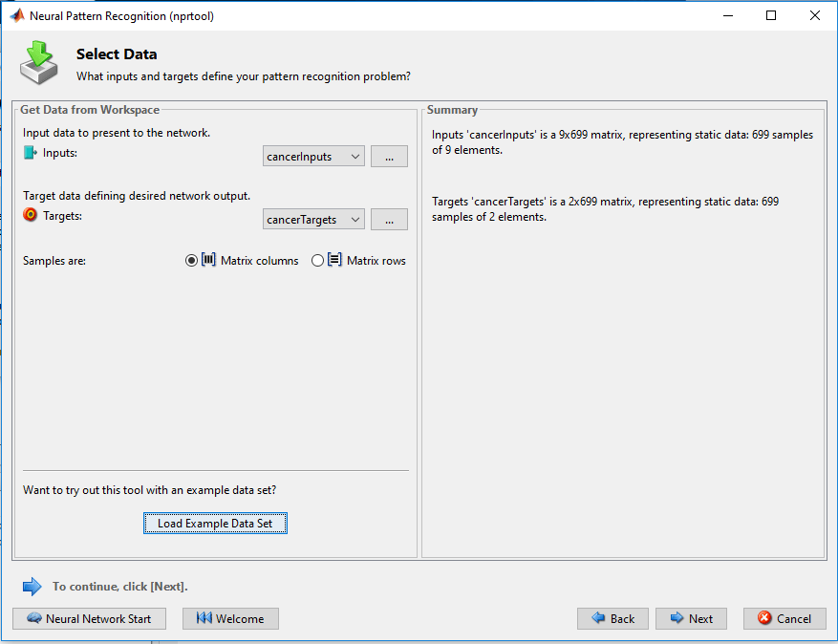Click Load Example Data Set
The height and width of the screenshot is (644, 838).
[x=215, y=524]
